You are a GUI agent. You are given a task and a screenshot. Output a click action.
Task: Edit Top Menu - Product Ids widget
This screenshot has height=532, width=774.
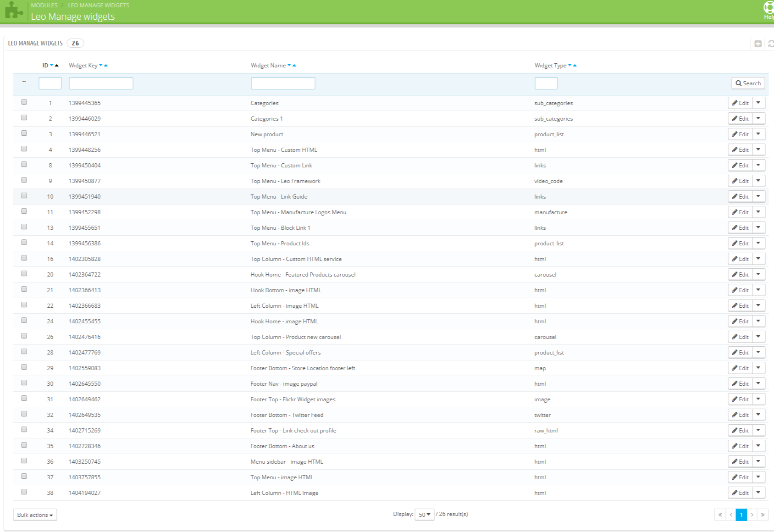pos(740,243)
